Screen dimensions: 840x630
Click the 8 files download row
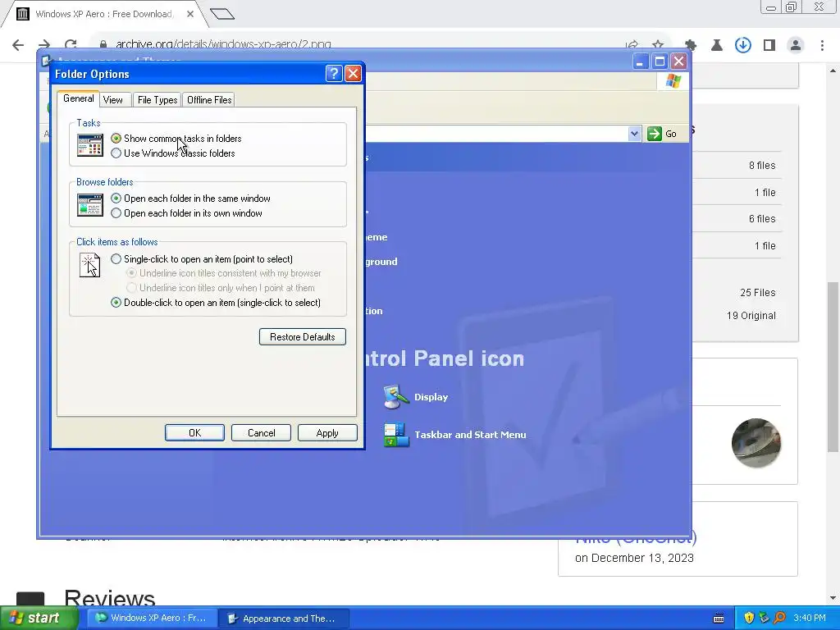(x=762, y=166)
